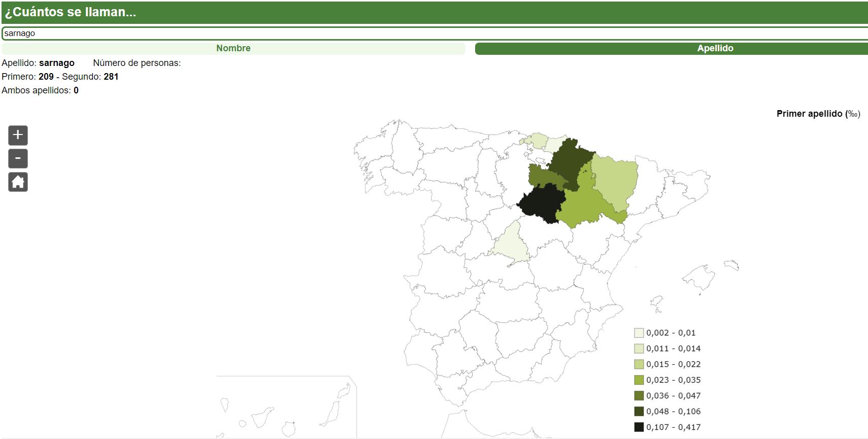Focus the search field containing sarnago
The height and width of the screenshot is (439, 868).
(435, 33)
